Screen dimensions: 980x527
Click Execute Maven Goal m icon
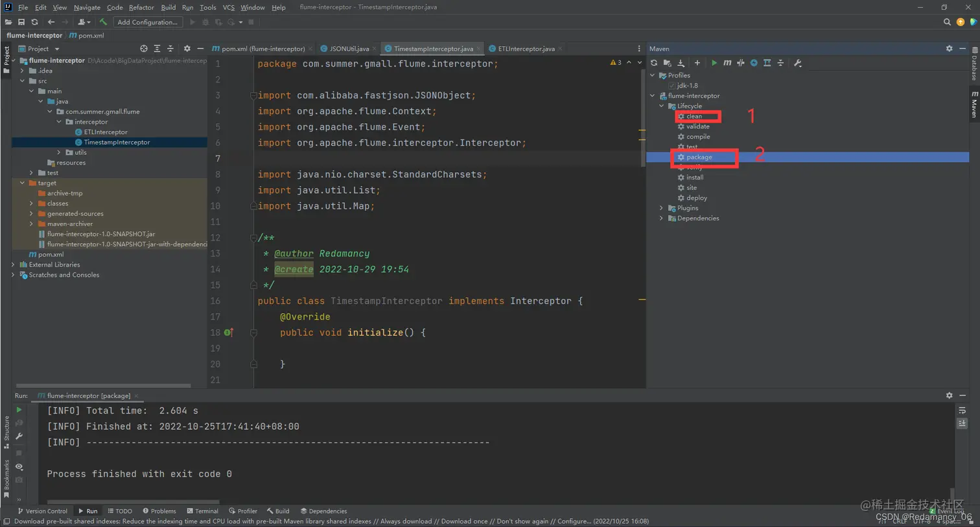[x=727, y=63]
